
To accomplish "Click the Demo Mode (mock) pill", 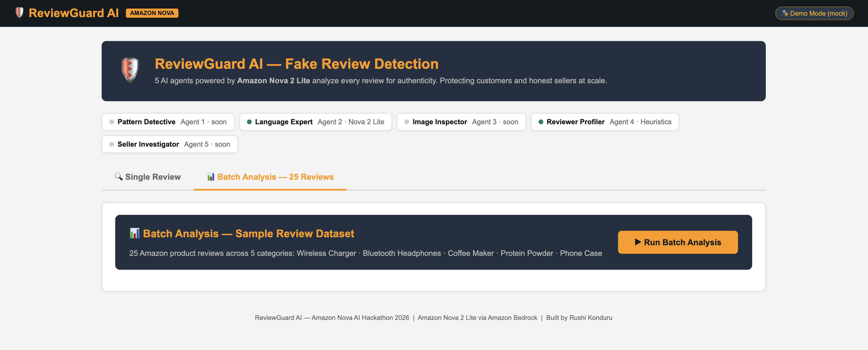I will (814, 13).
